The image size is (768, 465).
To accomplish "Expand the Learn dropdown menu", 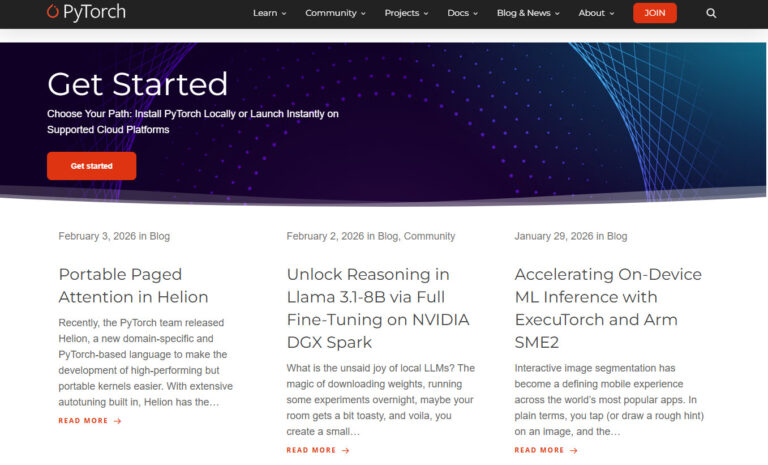I will 269,13.
